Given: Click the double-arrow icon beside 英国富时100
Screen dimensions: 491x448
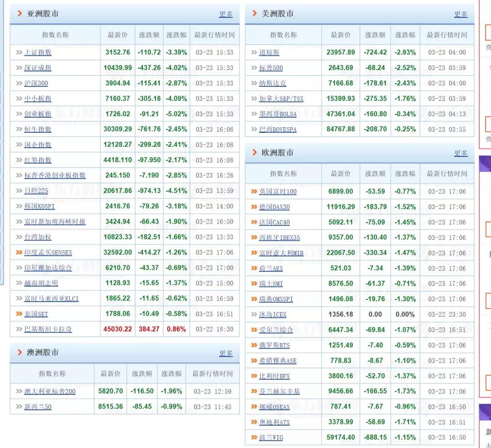Looking at the screenshot, I should [x=254, y=191].
